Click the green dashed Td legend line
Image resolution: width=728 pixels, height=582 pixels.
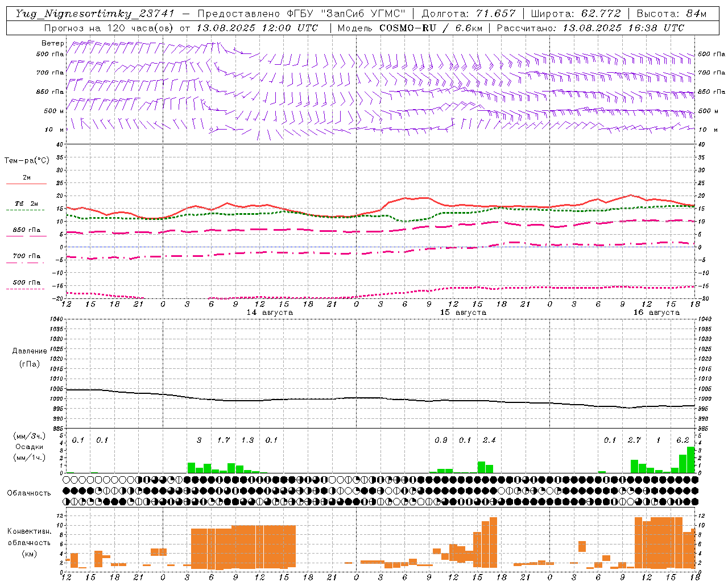click(x=25, y=210)
